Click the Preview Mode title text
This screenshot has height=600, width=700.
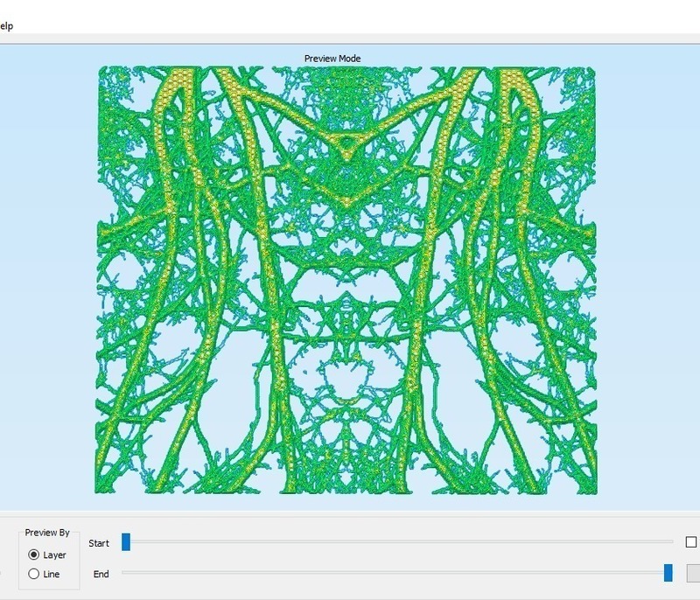pos(332,59)
